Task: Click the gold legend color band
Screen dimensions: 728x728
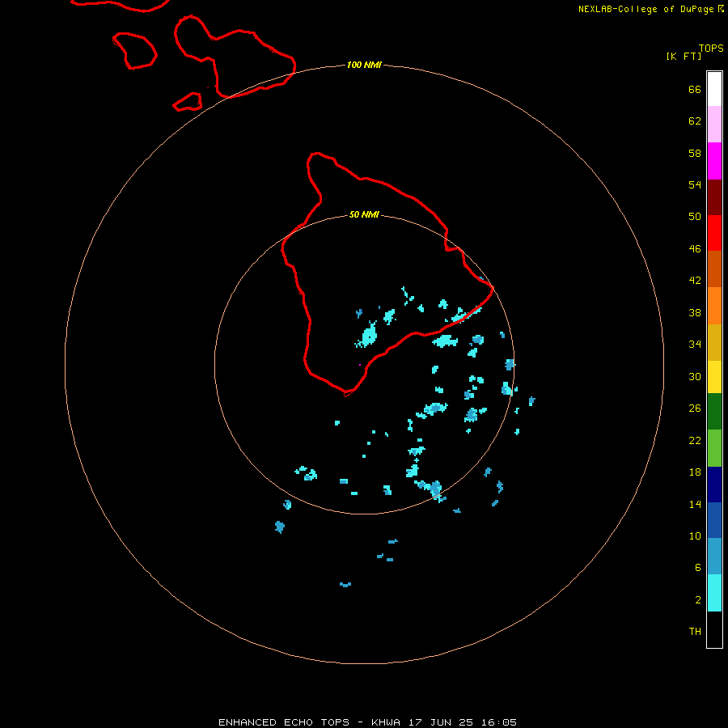Action: [x=714, y=342]
